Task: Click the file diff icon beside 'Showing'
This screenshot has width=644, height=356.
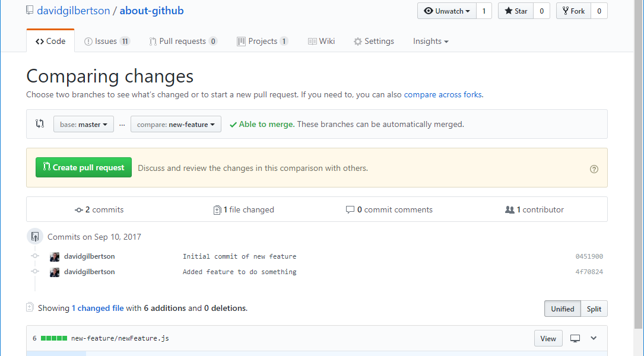Action: coord(30,307)
